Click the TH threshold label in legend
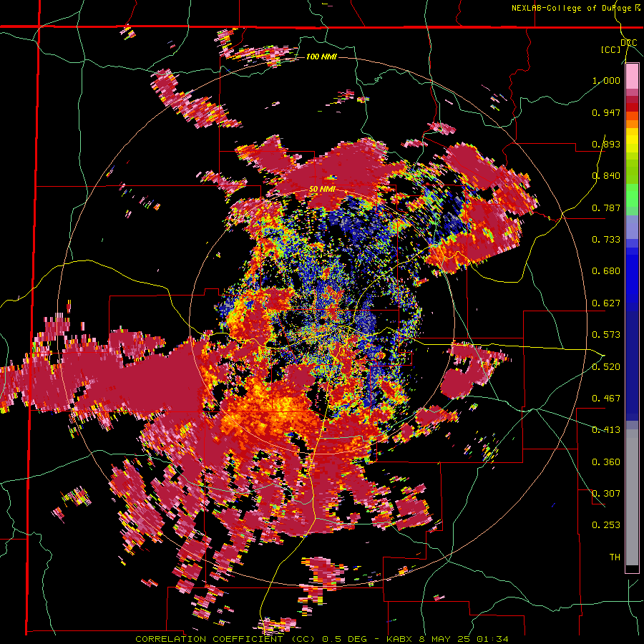The height and width of the screenshot is (644, 644). [615, 557]
